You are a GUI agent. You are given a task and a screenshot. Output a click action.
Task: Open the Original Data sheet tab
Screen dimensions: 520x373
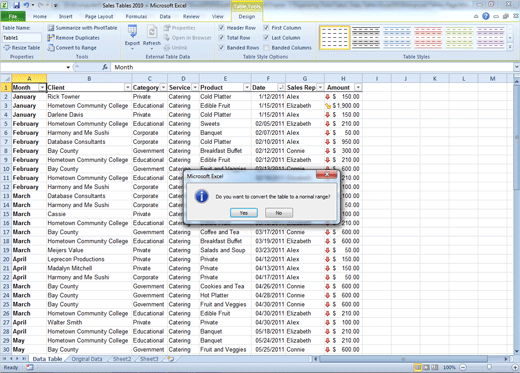(x=87, y=359)
